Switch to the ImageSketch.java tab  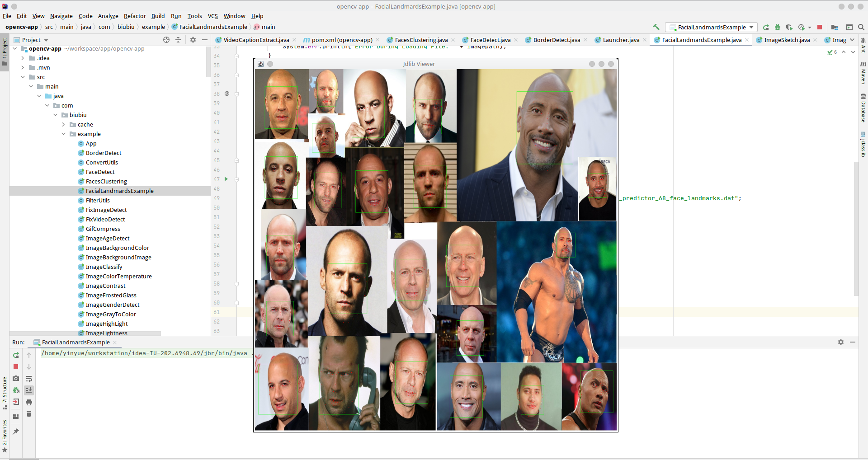(787, 40)
